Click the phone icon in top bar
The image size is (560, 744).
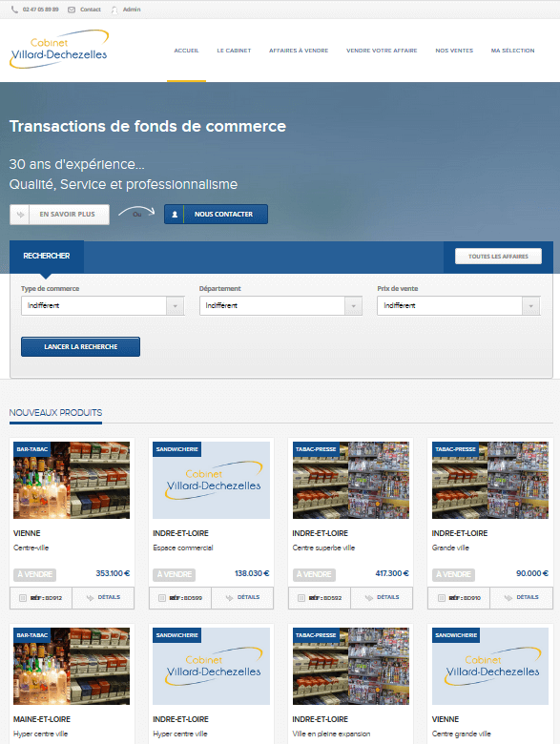coord(14,10)
